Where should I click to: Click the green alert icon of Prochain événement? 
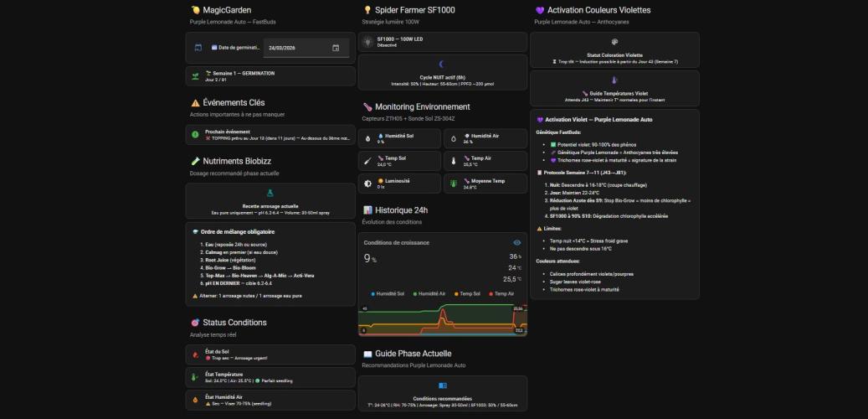[195, 135]
